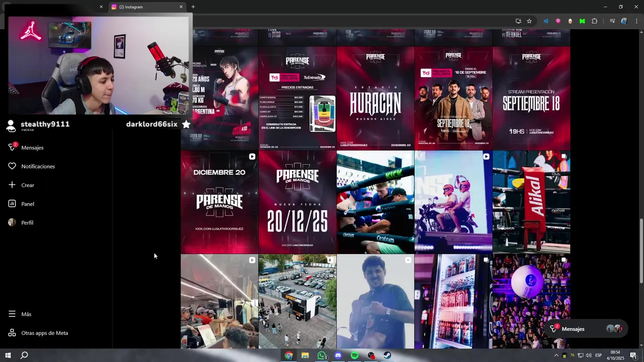This screenshot has height=362, width=644.
Task: Open the Windows notification center
Action: click(x=633, y=355)
